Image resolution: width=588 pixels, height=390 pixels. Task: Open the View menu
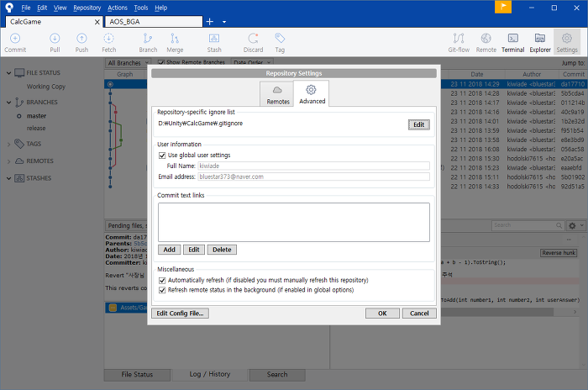point(60,8)
